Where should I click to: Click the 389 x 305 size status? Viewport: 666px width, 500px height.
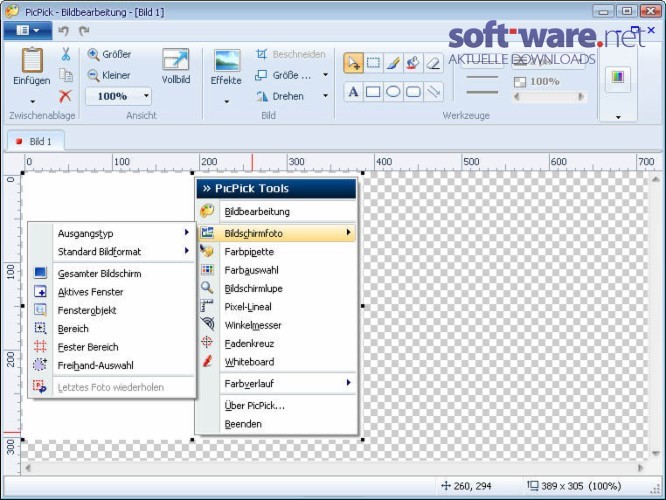(x=574, y=486)
